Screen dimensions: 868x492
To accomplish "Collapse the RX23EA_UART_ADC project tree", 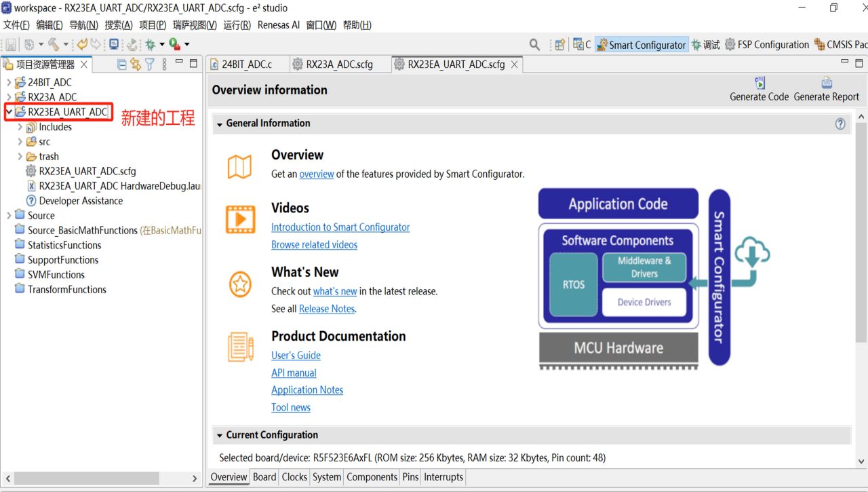I will (9, 112).
